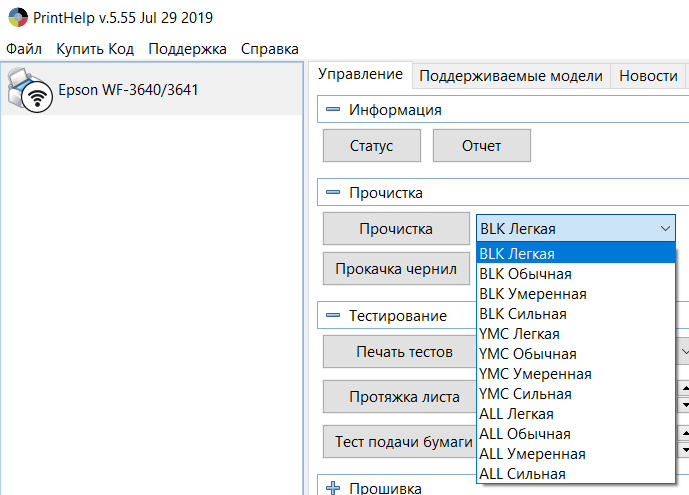Close the BLK Легкая dropdown via its arrow
Screen dimensions: 689x495
coord(667,229)
